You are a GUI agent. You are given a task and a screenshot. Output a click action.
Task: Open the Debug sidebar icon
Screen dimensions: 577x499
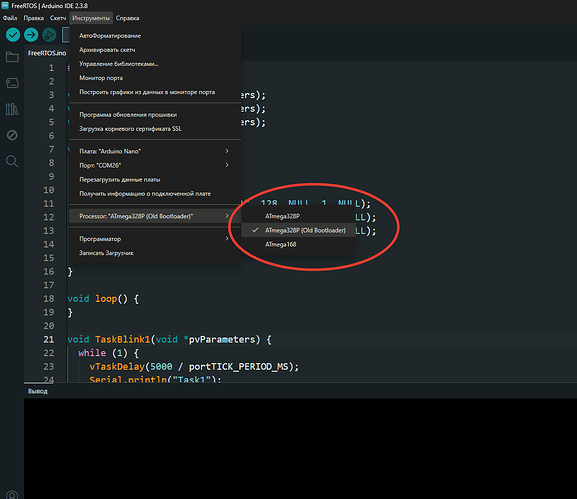(x=12, y=135)
